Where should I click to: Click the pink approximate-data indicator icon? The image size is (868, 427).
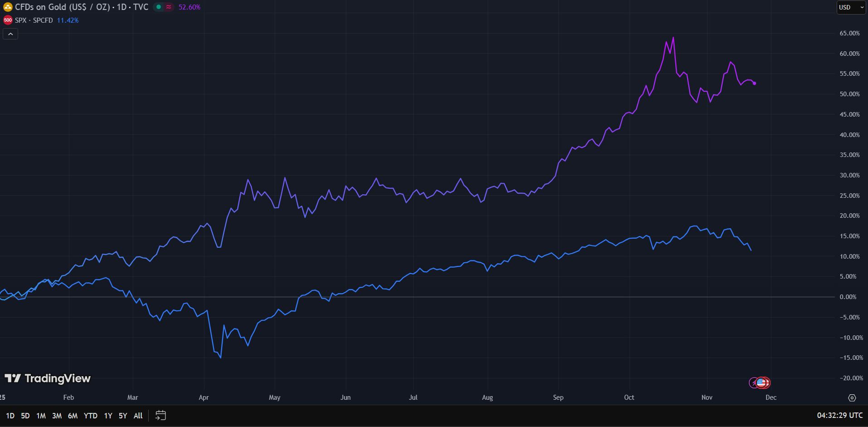[x=169, y=7]
